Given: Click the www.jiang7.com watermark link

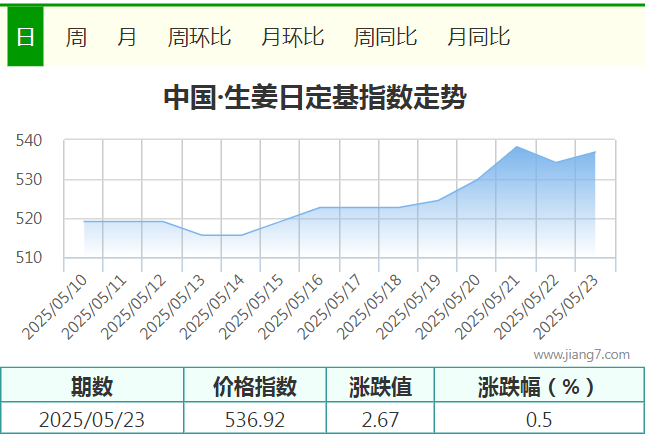Looking at the screenshot, I should tap(581, 354).
